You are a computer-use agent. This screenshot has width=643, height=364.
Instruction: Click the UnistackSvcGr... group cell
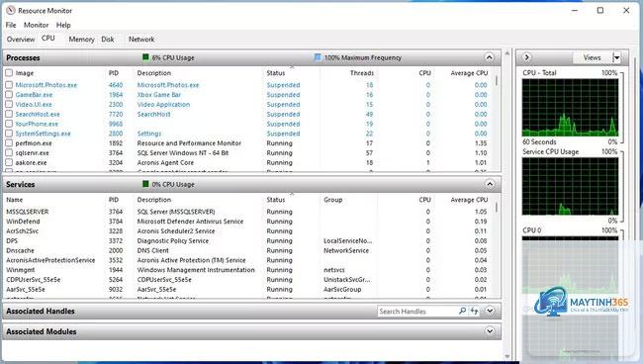point(347,280)
